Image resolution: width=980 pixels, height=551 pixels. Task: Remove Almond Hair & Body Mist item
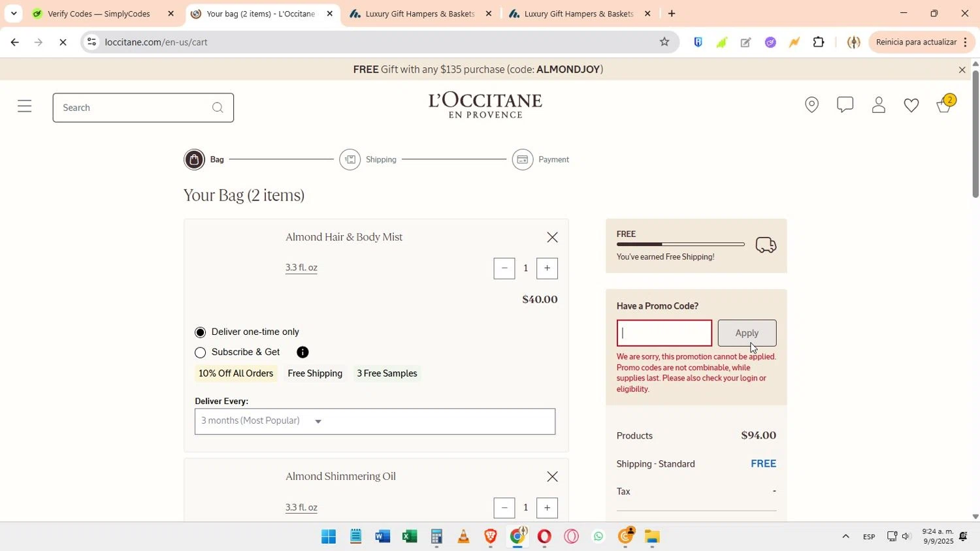[553, 238]
